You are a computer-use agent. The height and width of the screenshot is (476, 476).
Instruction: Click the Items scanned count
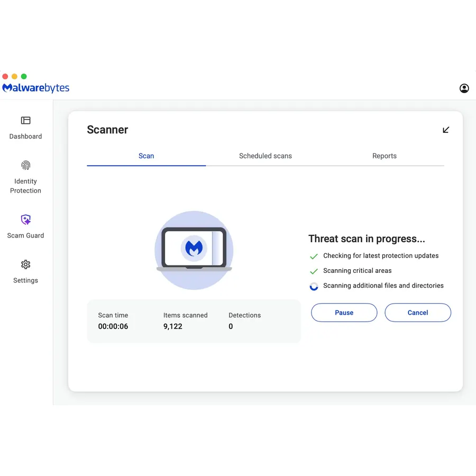point(173,326)
